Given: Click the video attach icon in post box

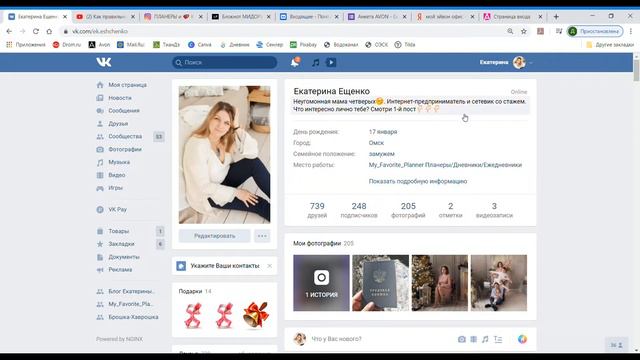Looking at the screenshot, I should click(473, 339).
